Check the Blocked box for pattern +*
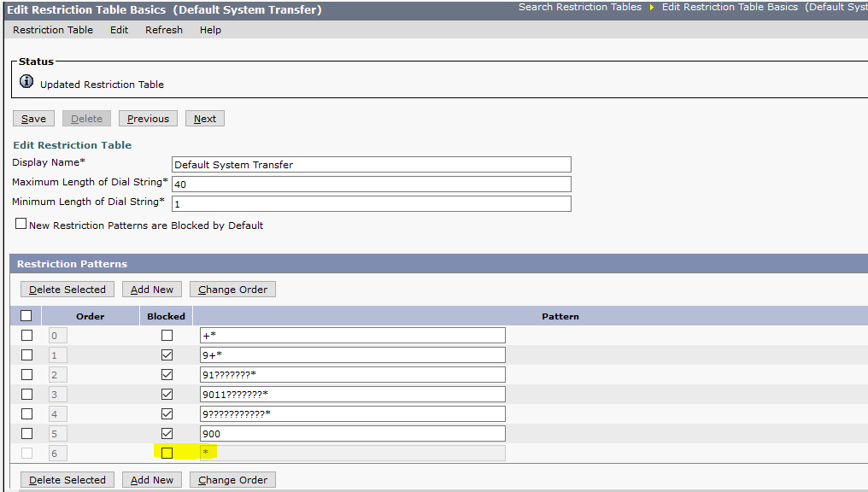The width and height of the screenshot is (868, 492). pos(167,336)
